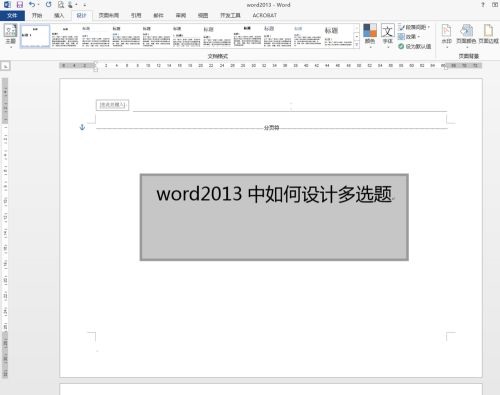Open 段落间距 paragraph spacing dropdown

414,27
